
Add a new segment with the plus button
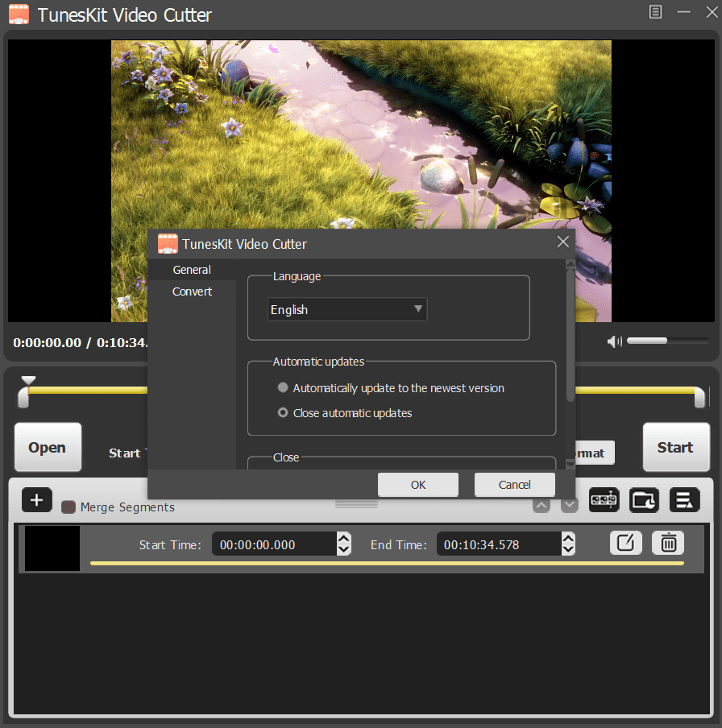coord(37,500)
